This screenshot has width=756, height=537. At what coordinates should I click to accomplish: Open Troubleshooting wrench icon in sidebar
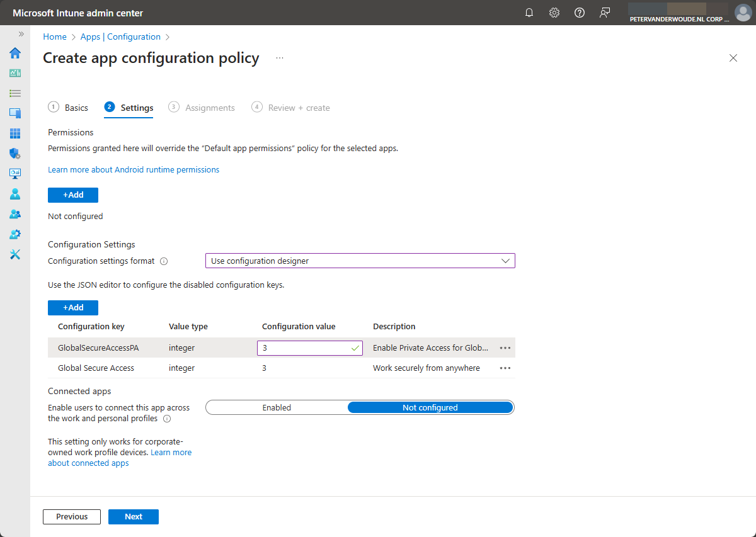coord(15,254)
